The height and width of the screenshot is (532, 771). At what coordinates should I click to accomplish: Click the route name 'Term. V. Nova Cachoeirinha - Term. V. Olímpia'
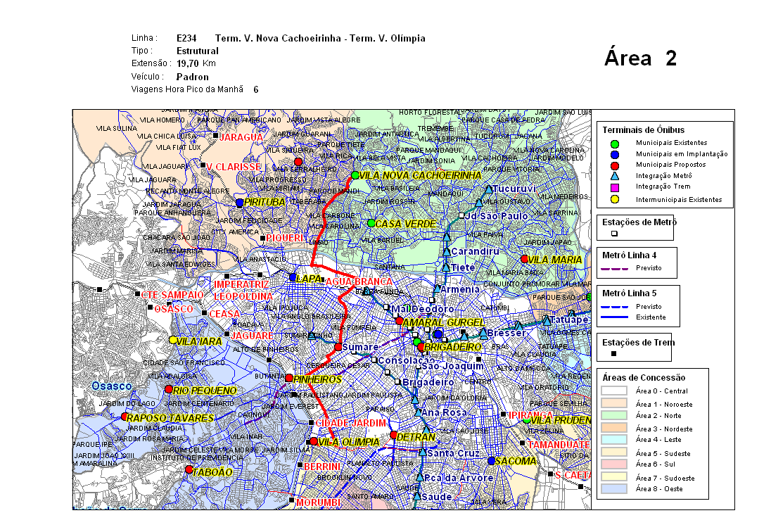coord(320,38)
